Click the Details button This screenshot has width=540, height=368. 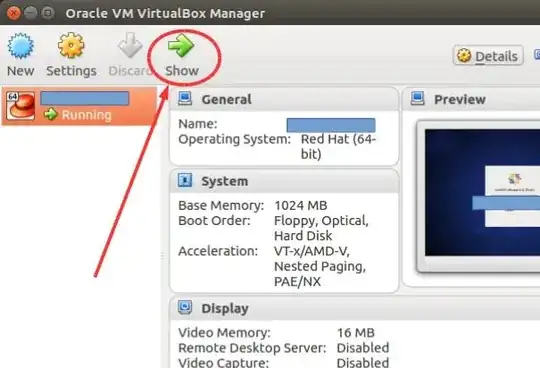(488, 56)
